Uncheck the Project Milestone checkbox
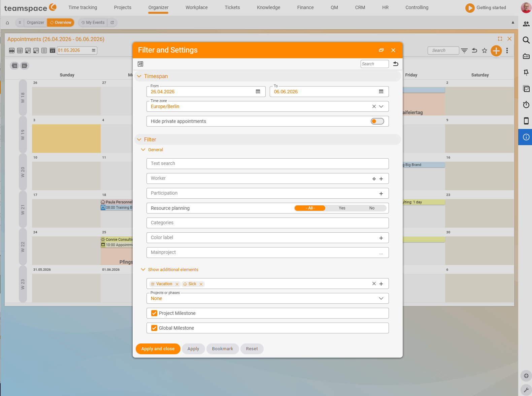Viewport: 532px width, 396px height. [154, 313]
